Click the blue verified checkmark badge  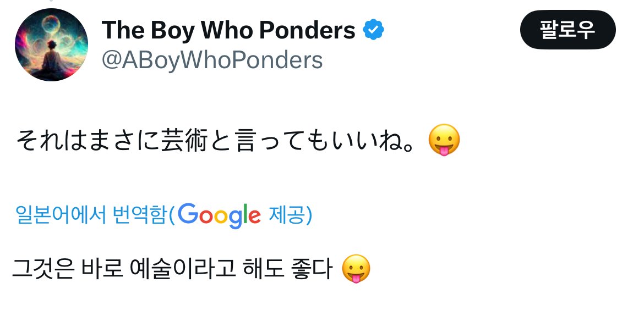pyautogui.click(x=373, y=31)
